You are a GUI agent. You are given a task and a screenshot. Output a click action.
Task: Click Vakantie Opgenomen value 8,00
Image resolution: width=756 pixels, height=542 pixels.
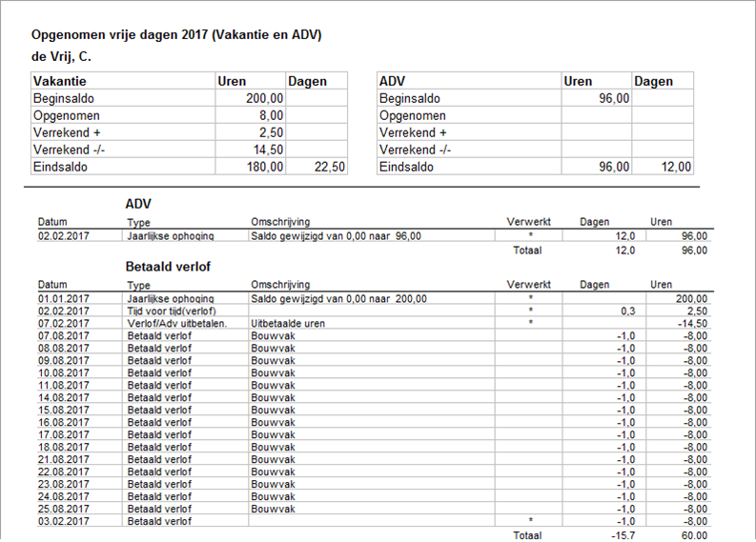tap(271, 115)
